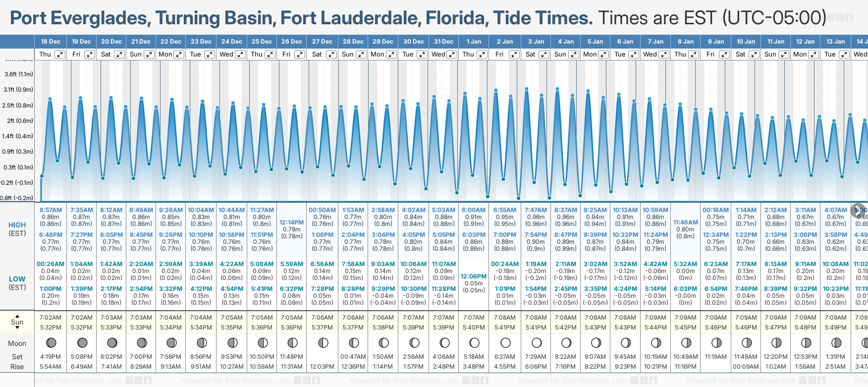868x387 pixels.
Task: Click the HIGH (EST) row label
Action: [17, 229]
